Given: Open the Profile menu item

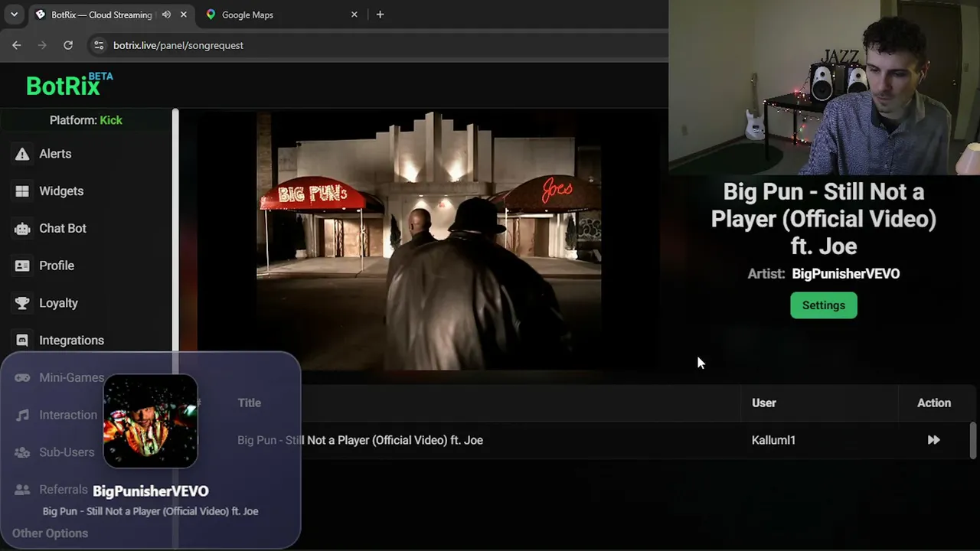Looking at the screenshot, I should (57, 266).
